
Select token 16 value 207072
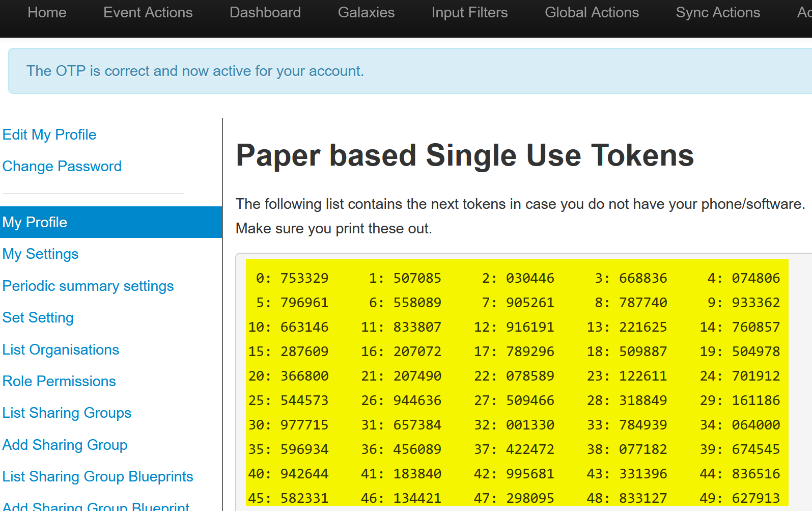pyautogui.click(x=417, y=352)
